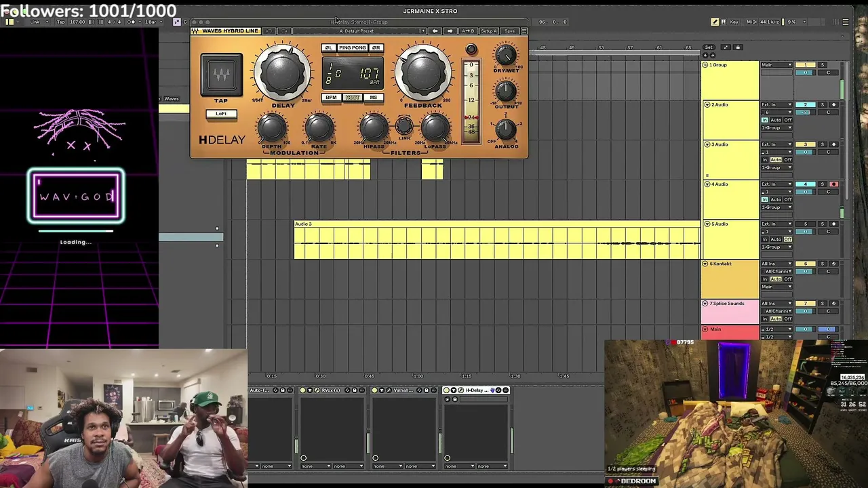
Task: Select the 7 Splice Sounds track header
Action: (730, 312)
